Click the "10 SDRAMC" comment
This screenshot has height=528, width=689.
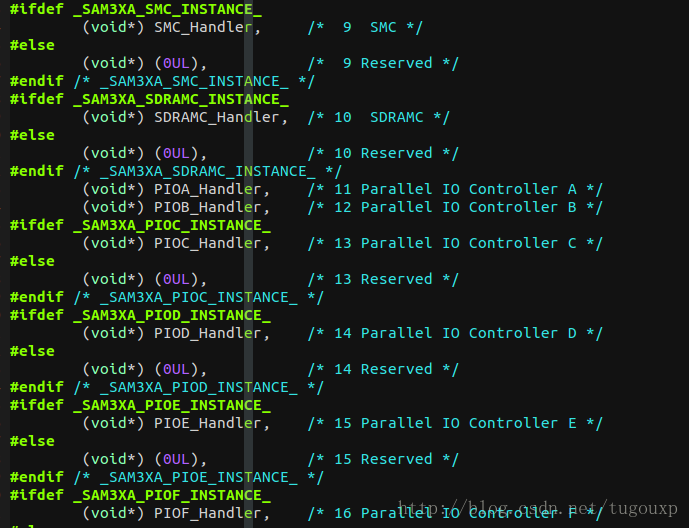click(378, 117)
